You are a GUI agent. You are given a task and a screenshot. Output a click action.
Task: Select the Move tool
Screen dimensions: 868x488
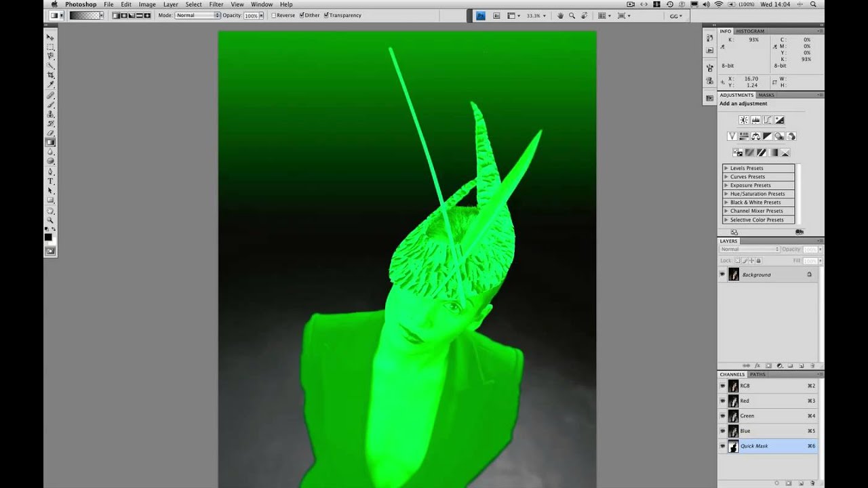coord(50,37)
